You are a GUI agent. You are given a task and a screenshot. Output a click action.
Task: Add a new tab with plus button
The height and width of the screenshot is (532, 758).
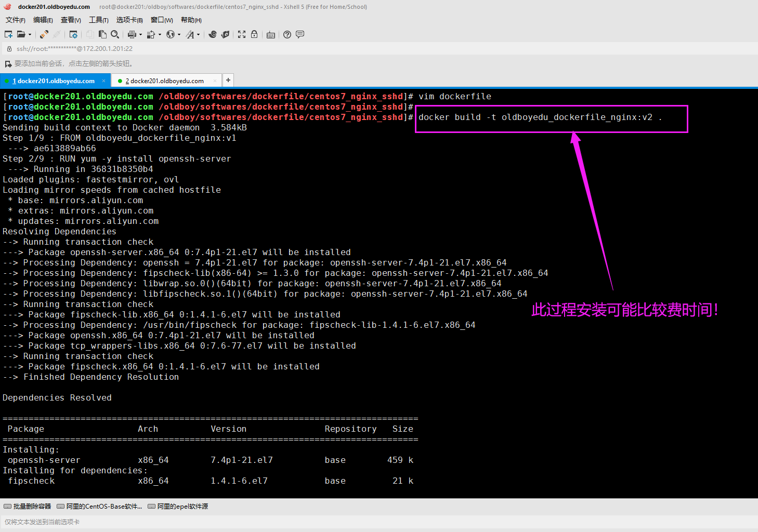tap(228, 80)
